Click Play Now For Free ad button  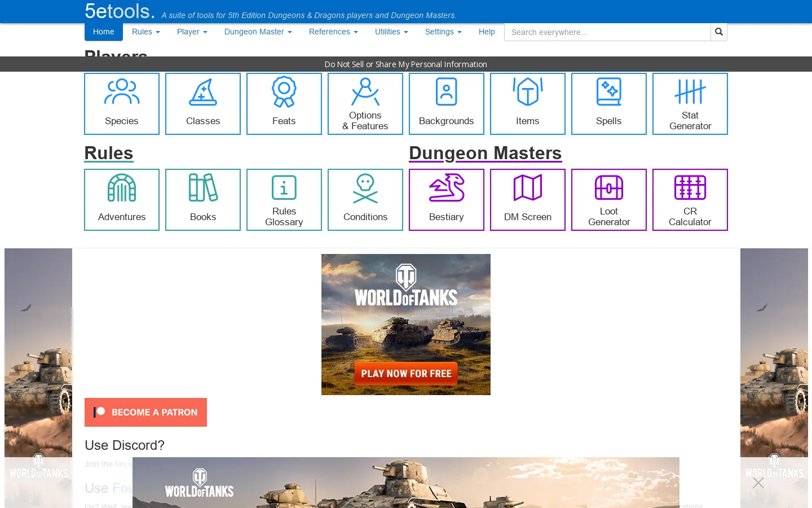406,374
